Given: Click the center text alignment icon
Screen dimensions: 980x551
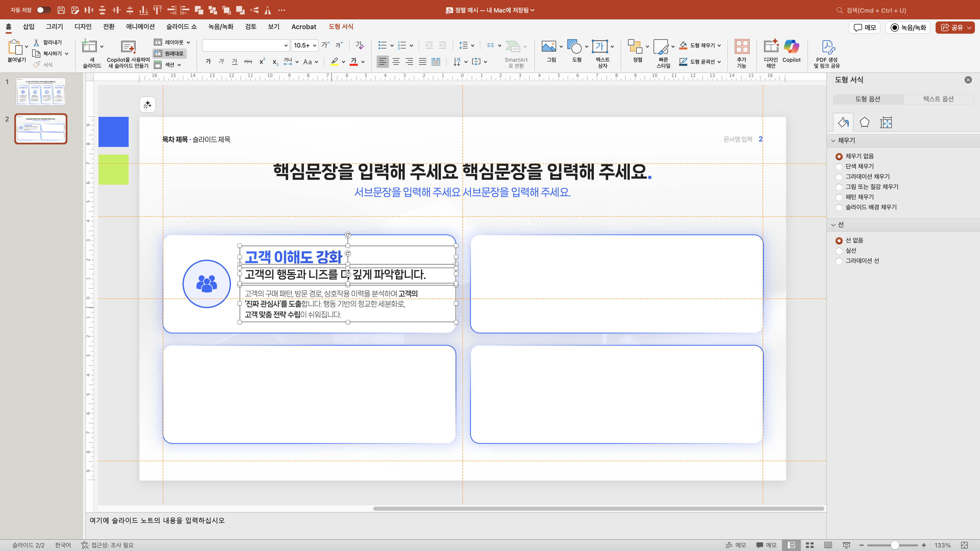Looking at the screenshot, I should tap(396, 61).
